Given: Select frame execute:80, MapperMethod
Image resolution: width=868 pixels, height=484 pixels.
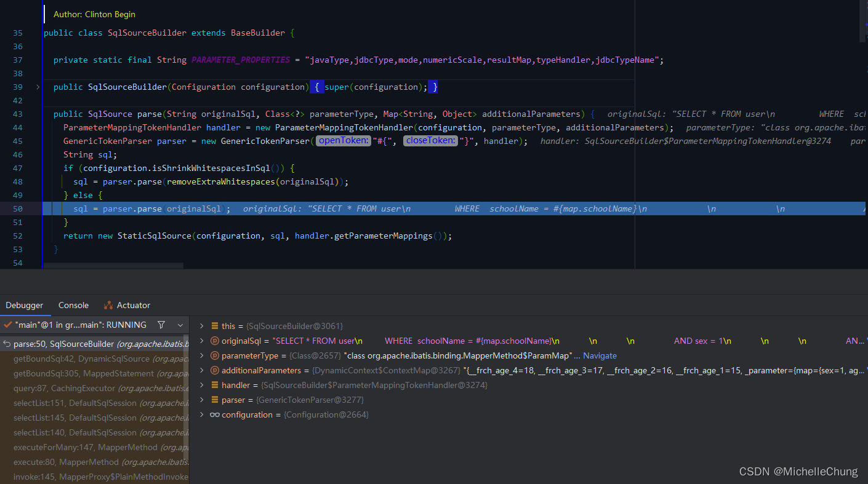Looking at the screenshot, I should (95, 462).
